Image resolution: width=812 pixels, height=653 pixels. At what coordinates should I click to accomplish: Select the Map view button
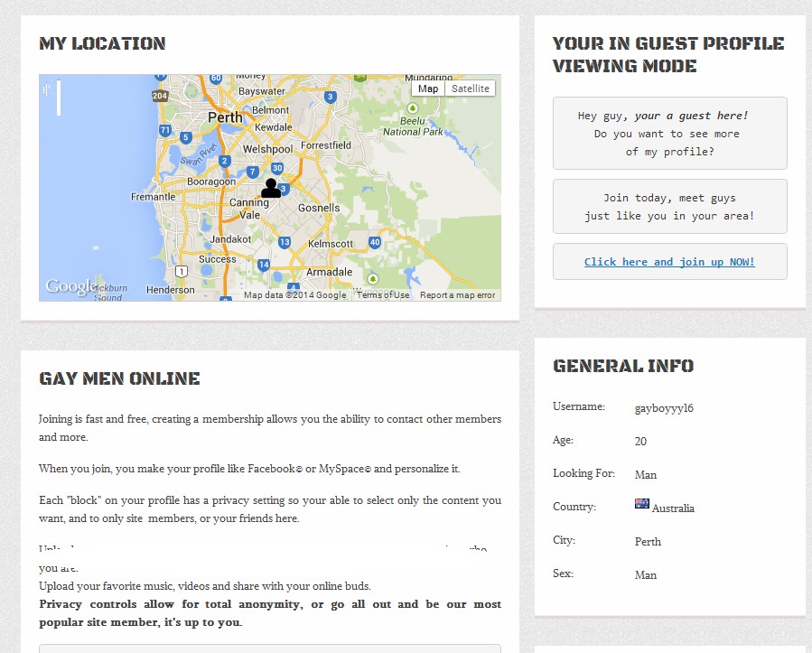pos(428,89)
